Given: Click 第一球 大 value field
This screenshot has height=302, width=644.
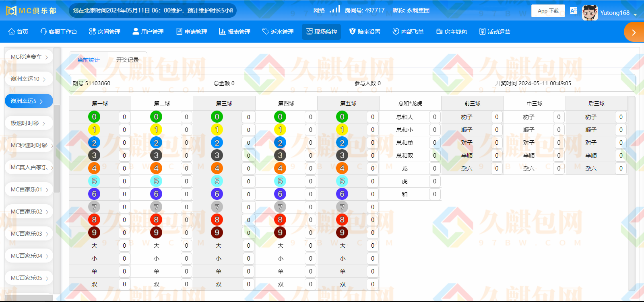Looking at the screenshot, I should tap(124, 246).
